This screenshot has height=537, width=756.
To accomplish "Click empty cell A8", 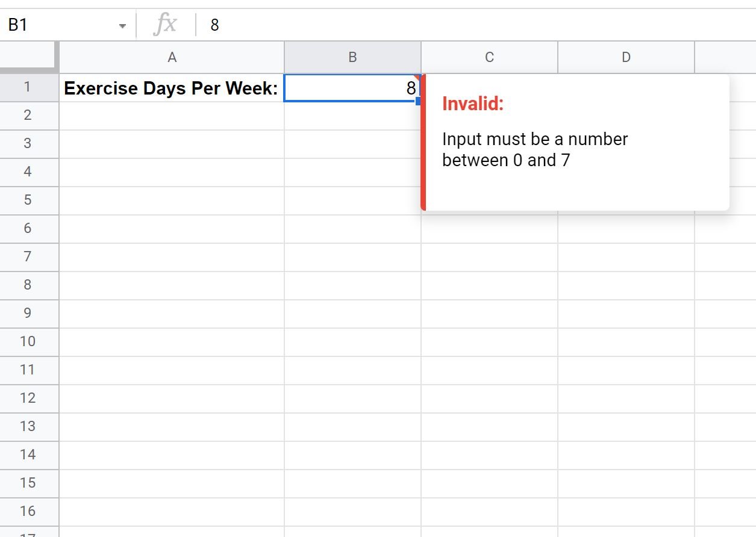I will 172,285.
